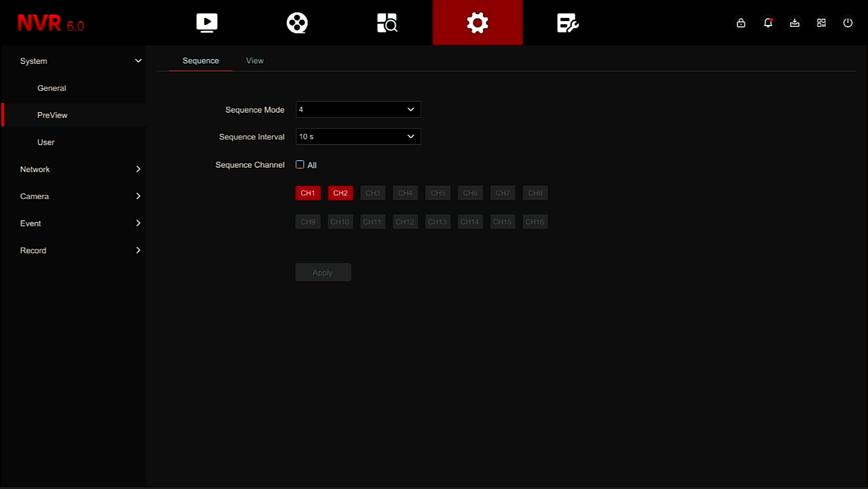Open the playback film reel icon
The height and width of the screenshot is (489, 868).
[297, 23]
